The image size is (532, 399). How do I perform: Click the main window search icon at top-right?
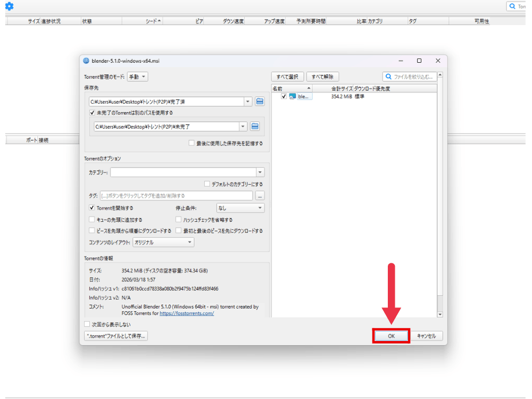[x=512, y=6]
